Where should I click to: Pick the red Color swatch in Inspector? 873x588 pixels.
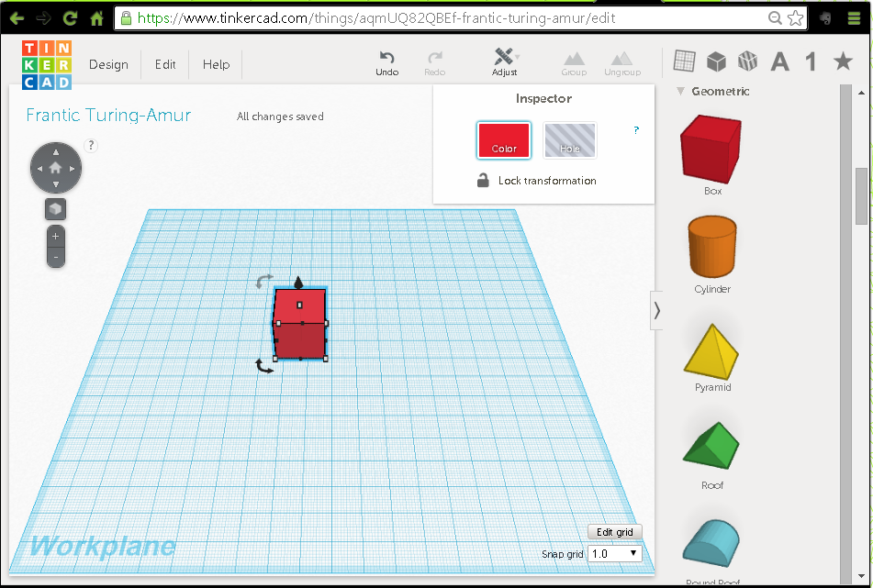(504, 140)
